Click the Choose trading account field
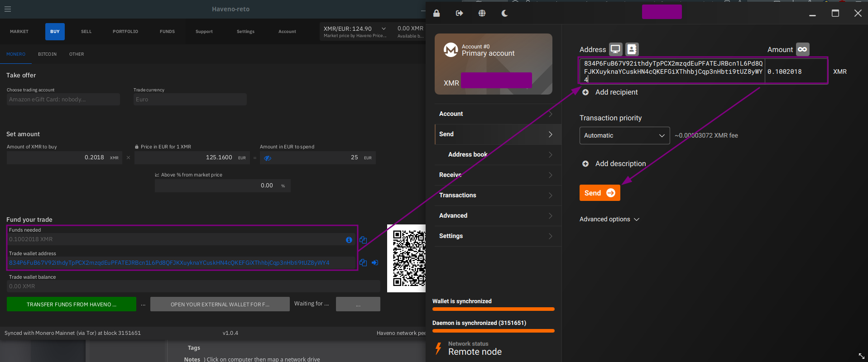The image size is (868, 362). coord(63,100)
